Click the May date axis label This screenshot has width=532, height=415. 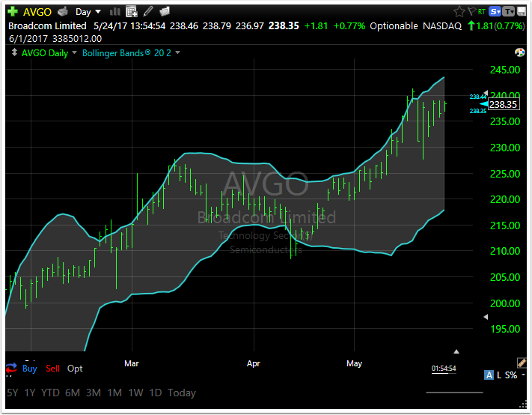(354, 364)
